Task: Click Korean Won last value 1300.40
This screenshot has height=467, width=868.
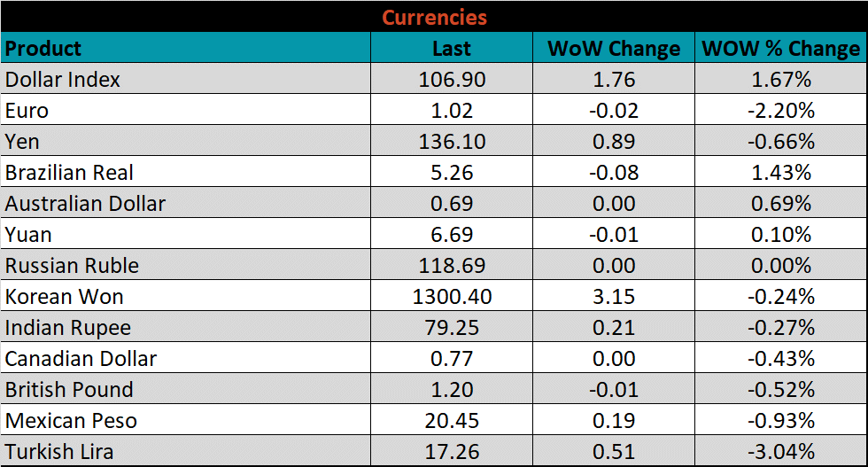Action: tap(452, 297)
